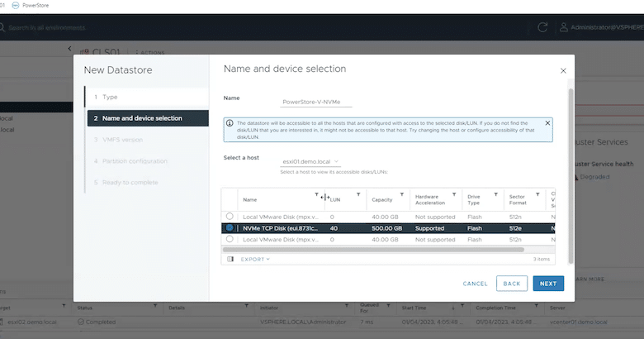Click the horizontal scrollbar of the disk table
Viewport: 644px width, 339px height.
[x=373, y=250]
